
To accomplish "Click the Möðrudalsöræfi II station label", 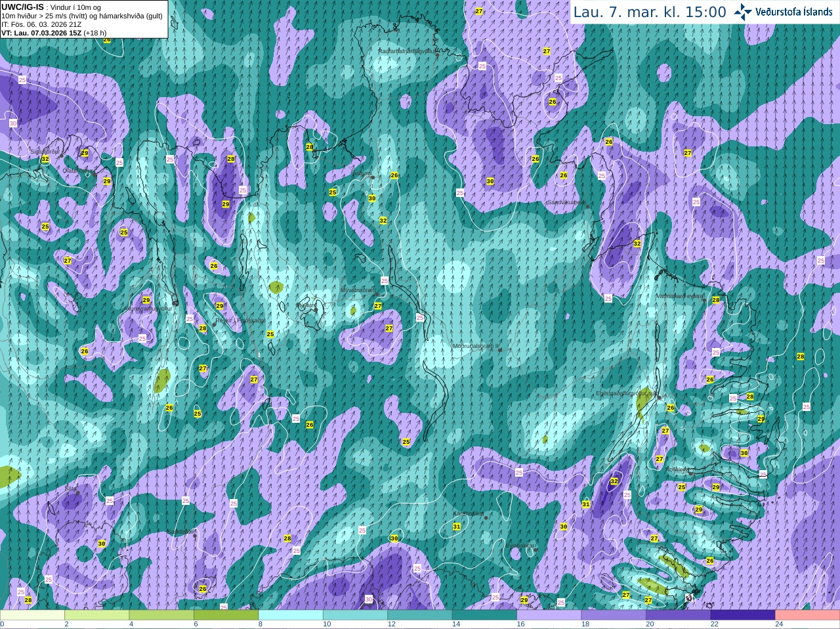I will click(x=476, y=345).
